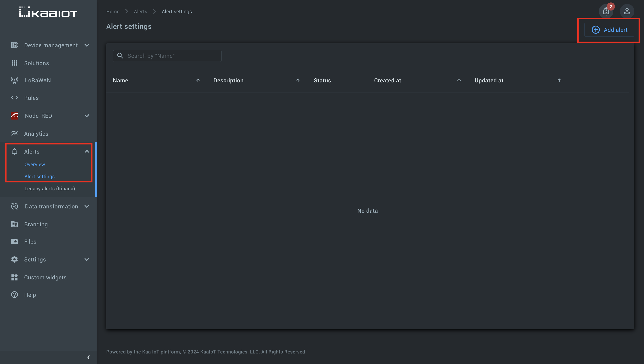Click the Custom widgets icon
The image size is (644, 364).
[15, 277]
